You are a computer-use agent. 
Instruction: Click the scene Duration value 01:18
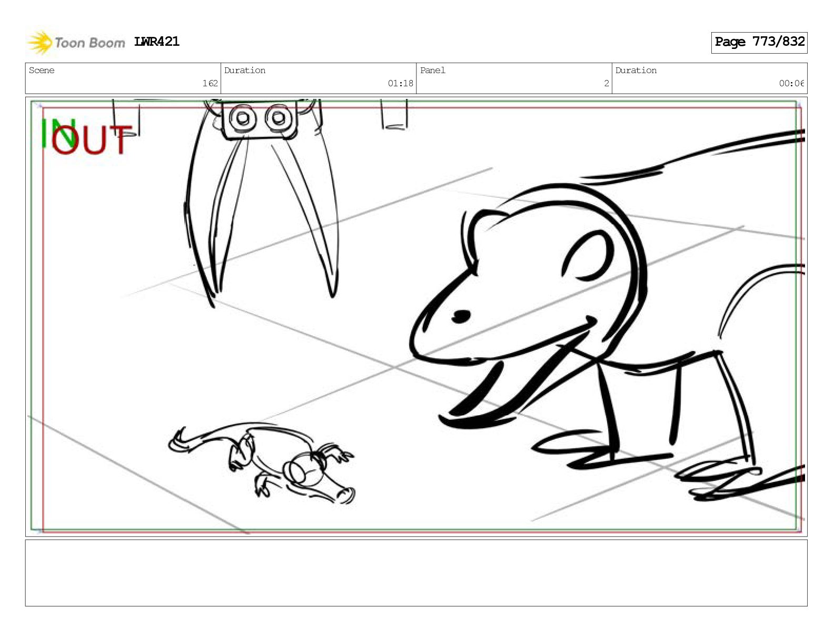pyautogui.click(x=400, y=83)
